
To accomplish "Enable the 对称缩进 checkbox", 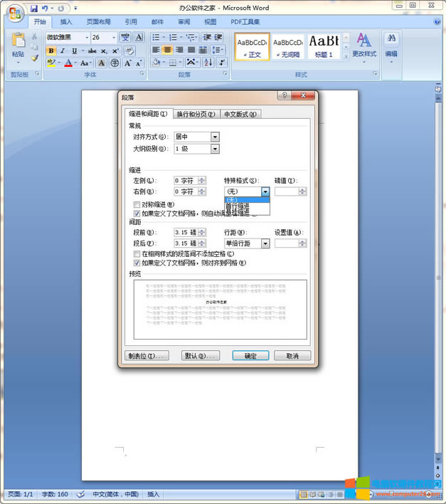I will click(x=137, y=204).
